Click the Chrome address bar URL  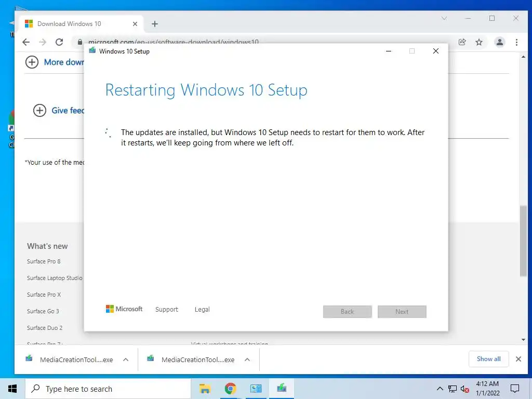(174, 42)
